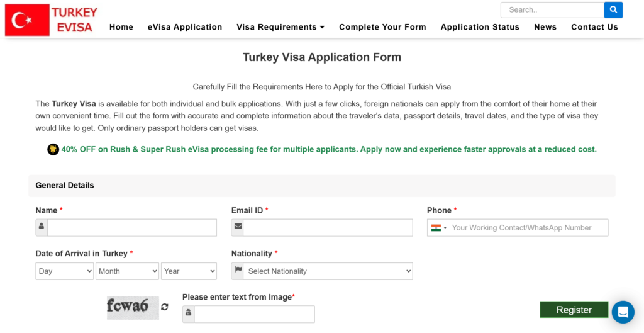
Task: Expand the Select Nationality dropdown
Action: click(x=328, y=271)
